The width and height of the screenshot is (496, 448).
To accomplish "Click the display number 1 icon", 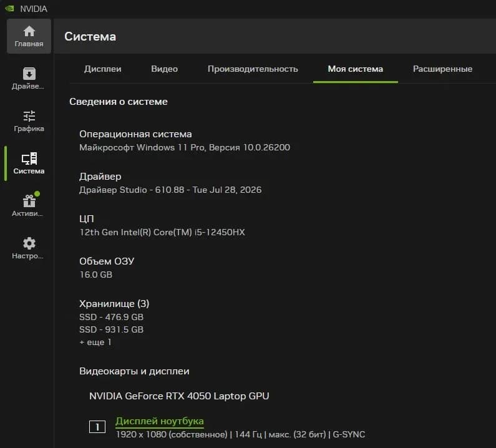I will (x=97, y=427).
